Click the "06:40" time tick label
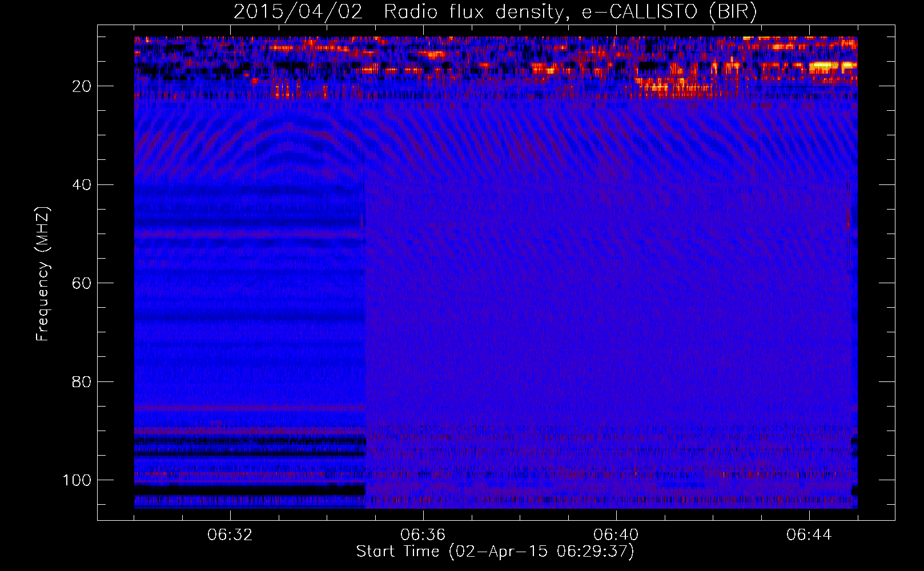The image size is (924, 571). [x=616, y=535]
